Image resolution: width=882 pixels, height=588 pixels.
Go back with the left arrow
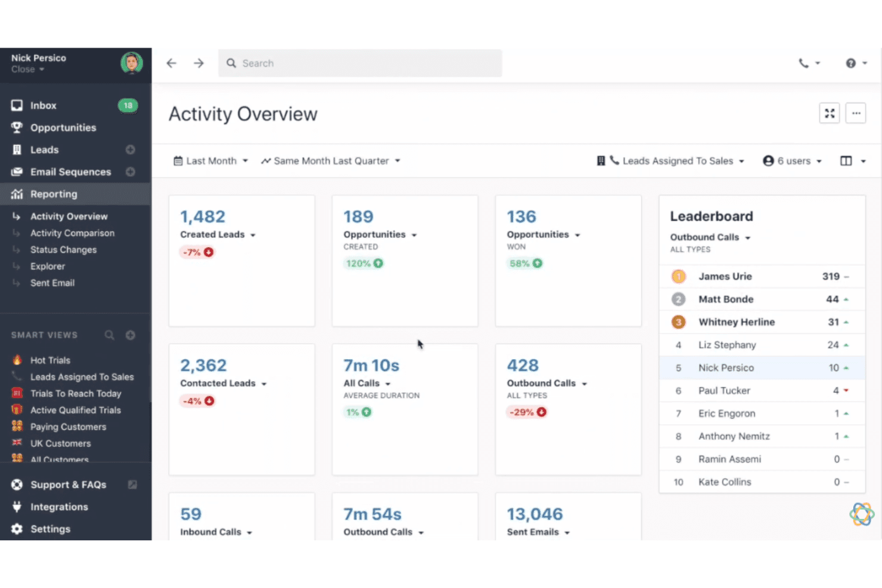[172, 63]
